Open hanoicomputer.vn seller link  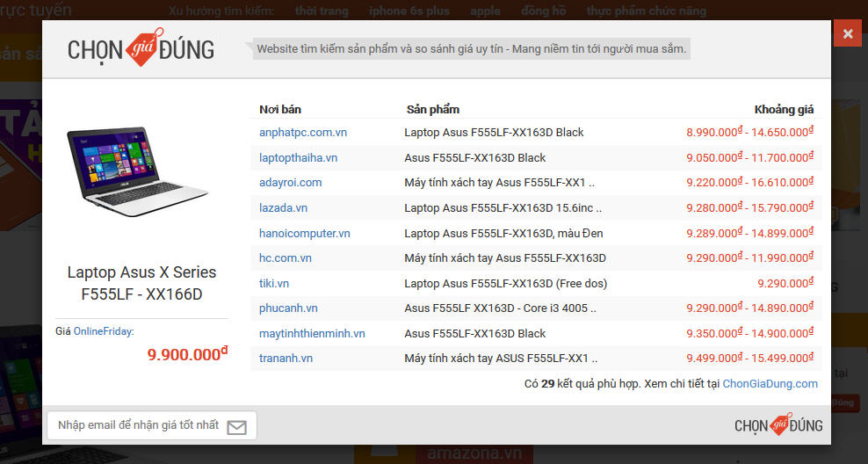pos(304,234)
